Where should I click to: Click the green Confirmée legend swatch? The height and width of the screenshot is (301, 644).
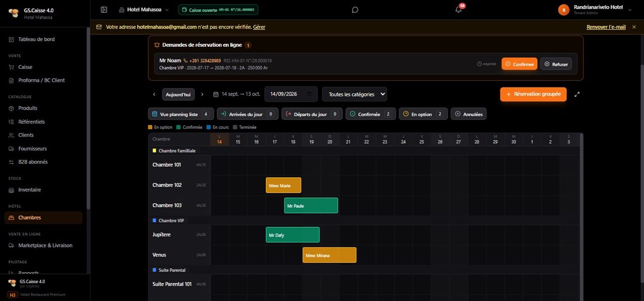coord(179,127)
